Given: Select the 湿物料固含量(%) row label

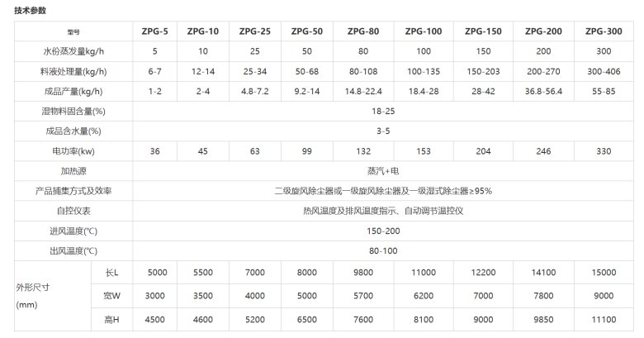Looking at the screenshot, I should pos(73,111).
